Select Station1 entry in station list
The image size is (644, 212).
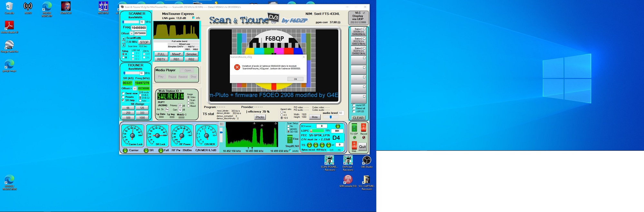point(359,32)
